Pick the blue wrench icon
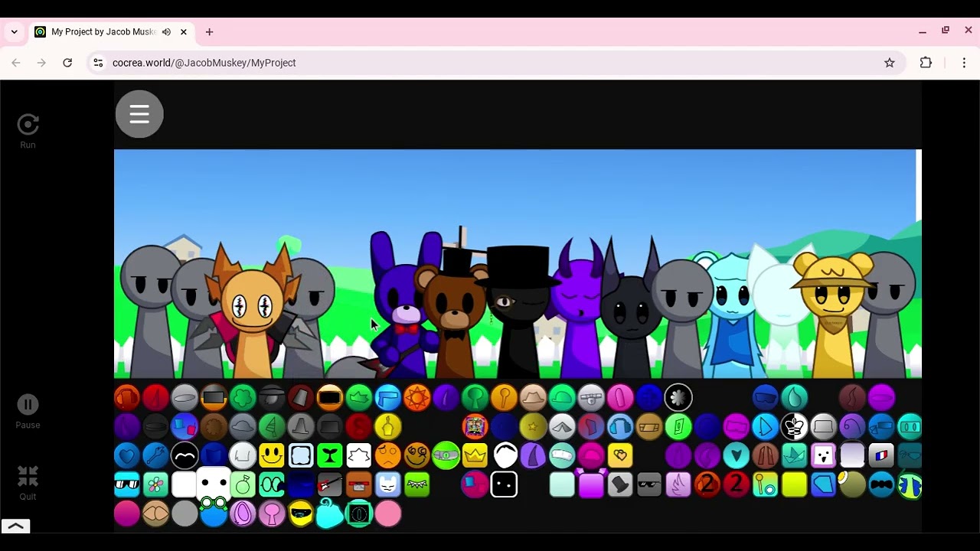Image resolution: width=980 pixels, height=551 pixels. [155, 455]
